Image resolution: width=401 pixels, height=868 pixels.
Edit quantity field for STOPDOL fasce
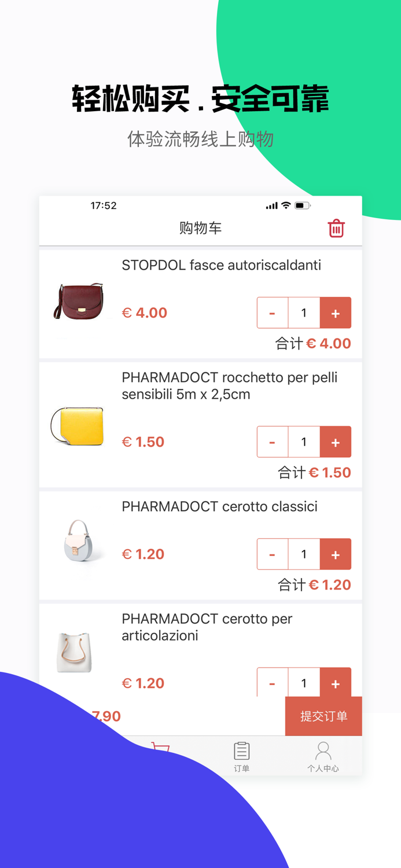point(304,312)
